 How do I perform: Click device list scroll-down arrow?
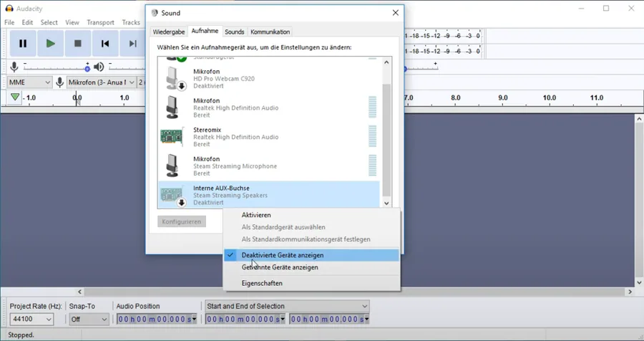pos(386,203)
